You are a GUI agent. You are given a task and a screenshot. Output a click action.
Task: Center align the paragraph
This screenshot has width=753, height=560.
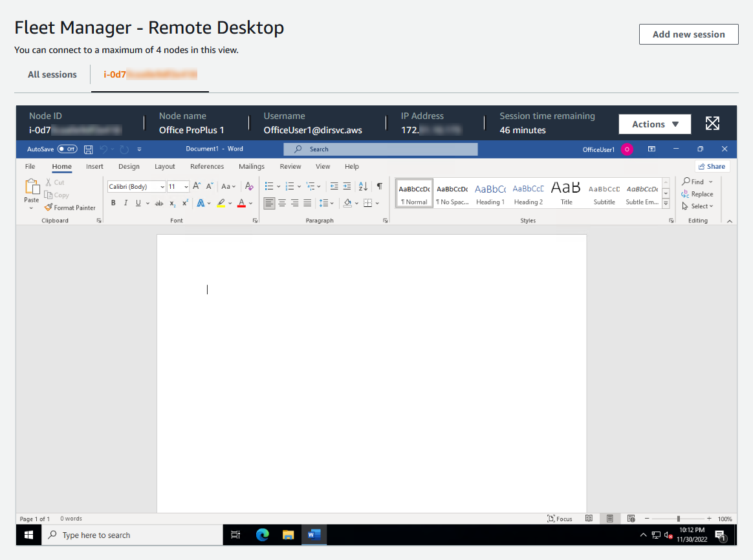(282, 202)
